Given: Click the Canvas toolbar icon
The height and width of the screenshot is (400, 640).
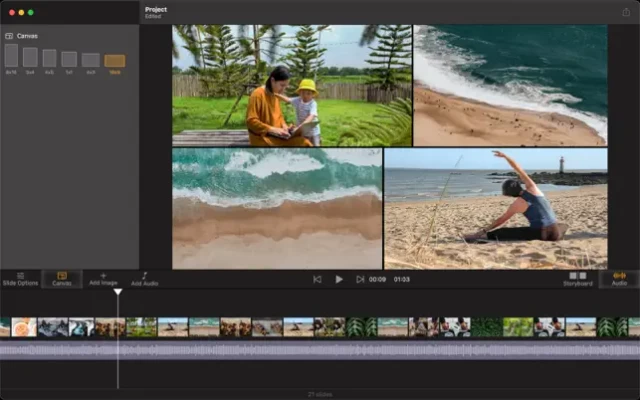Looking at the screenshot, I should click(x=61, y=278).
